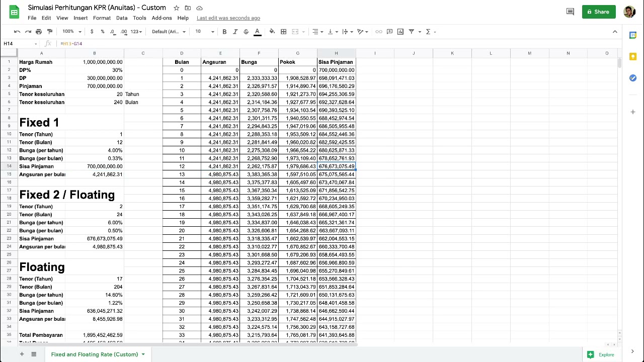
Task: Open name box dropdown arrow
Action: pyautogui.click(x=36, y=44)
